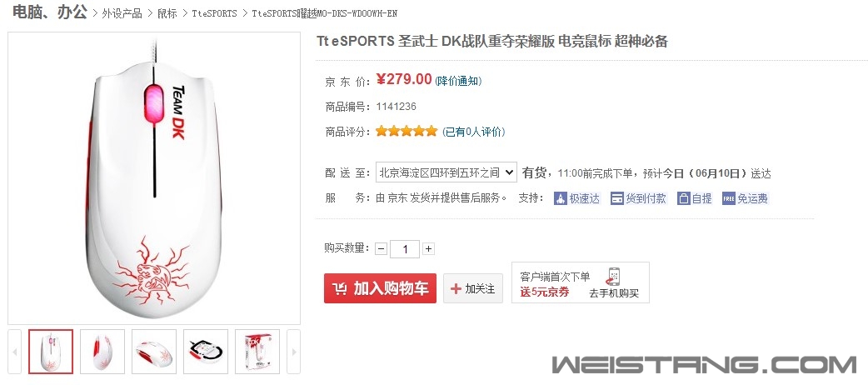
Task: Click the 加关注 follow button
Action: click(473, 288)
